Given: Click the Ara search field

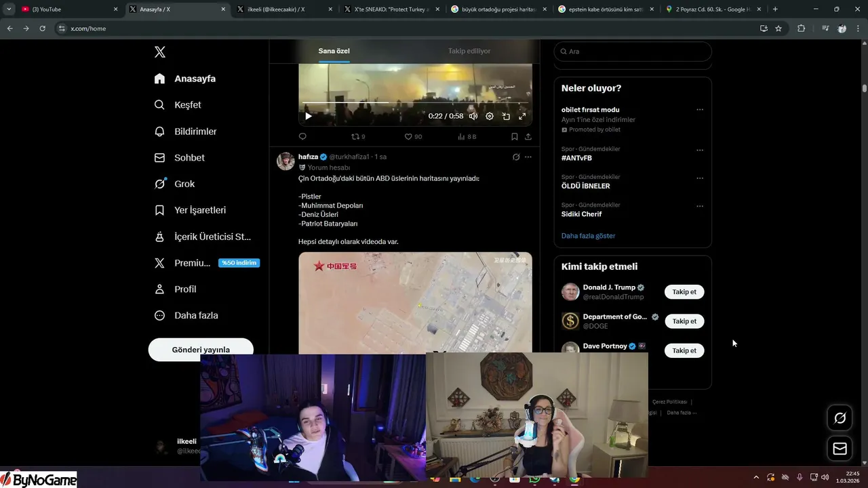Looking at the screenshot, I should (633, 52).
